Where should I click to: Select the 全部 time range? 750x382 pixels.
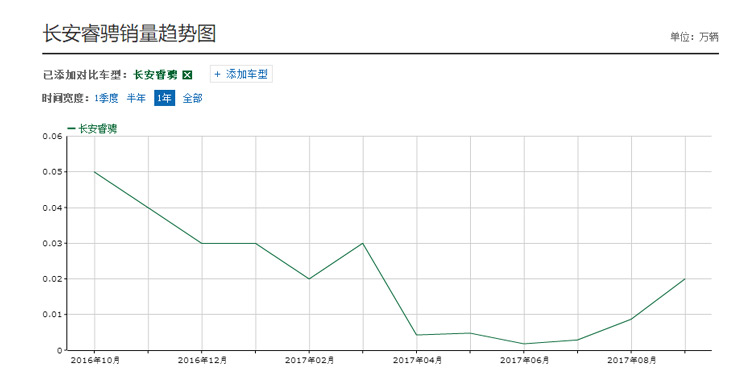click(x=192, y=98)
